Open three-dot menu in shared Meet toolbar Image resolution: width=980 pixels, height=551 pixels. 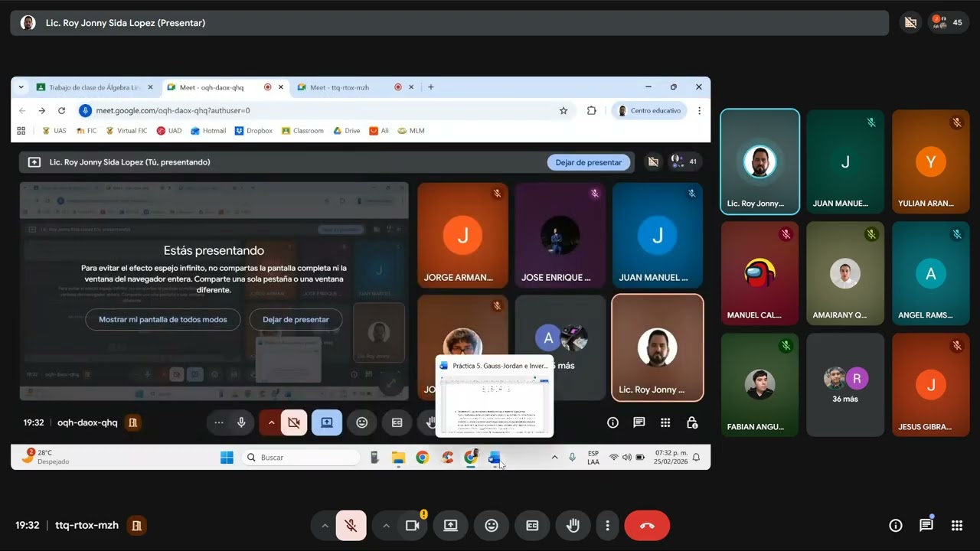point(219,422)
